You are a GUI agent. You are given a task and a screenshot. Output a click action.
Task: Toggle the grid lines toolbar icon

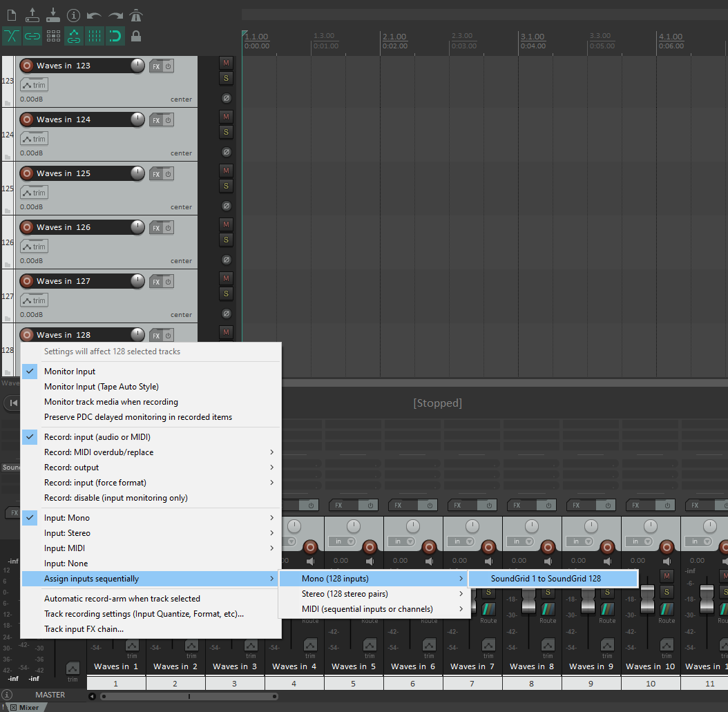click(x=95, y=36)
